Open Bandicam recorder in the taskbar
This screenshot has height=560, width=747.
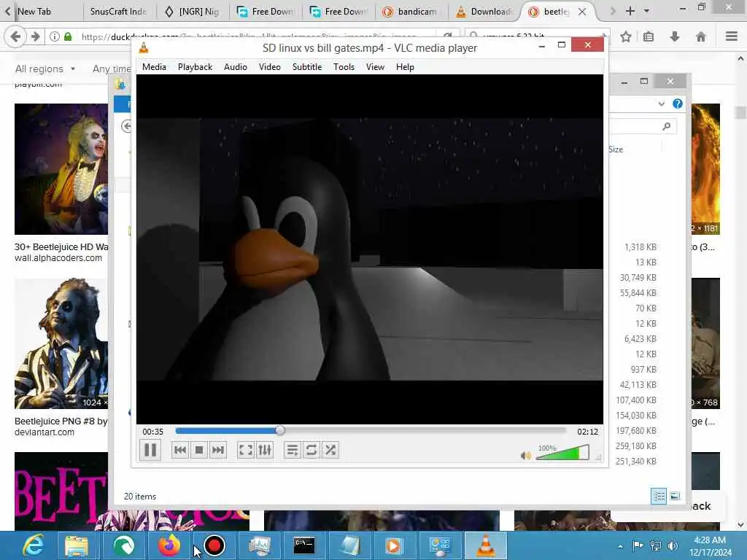(x=214, y=545)
